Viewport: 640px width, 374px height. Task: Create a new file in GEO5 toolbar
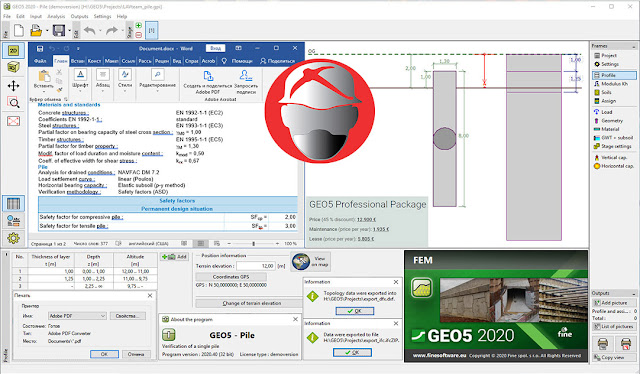pyautogui.click(x=19, y=31)
